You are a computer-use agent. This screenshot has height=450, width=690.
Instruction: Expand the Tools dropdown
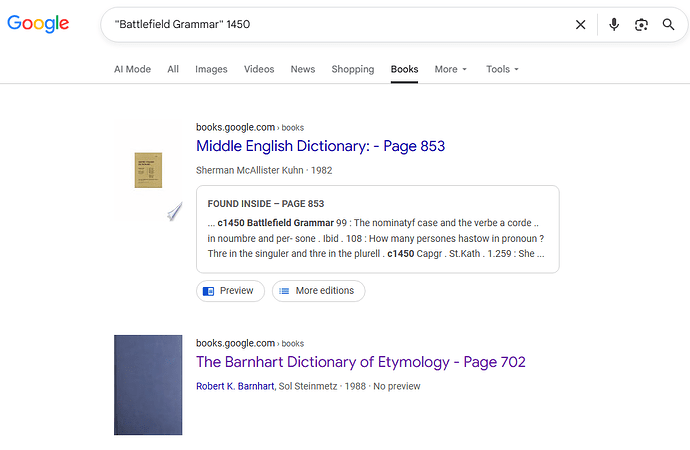pos(503,69)
